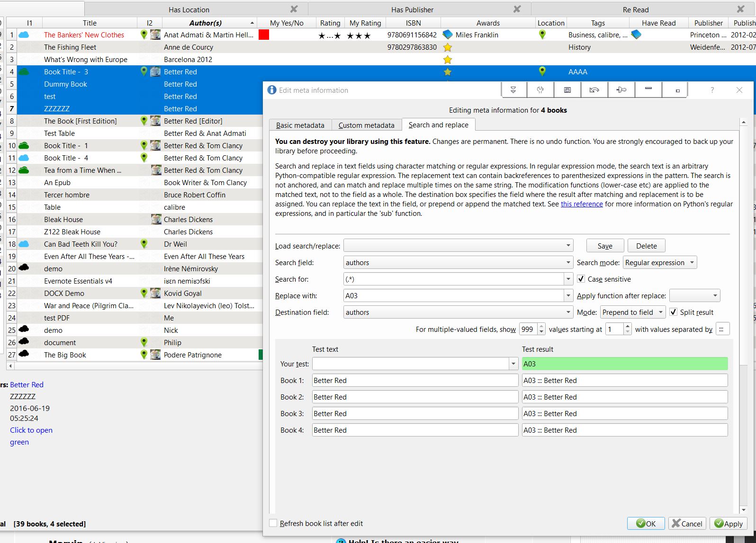Click the blue book icon in Awards column

pyautogui.click(x=447, y=35)
